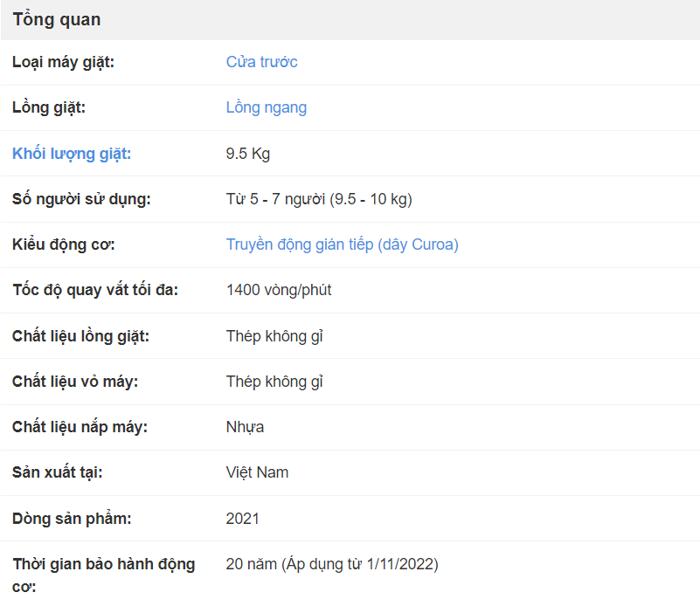Select the 9.5 Kg value text
The image size is (700, 606).
(248, 154)
